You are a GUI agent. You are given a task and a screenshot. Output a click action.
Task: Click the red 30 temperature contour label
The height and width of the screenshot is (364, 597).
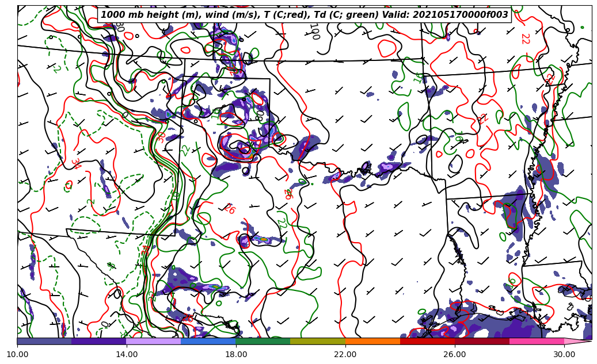(161, 137)
